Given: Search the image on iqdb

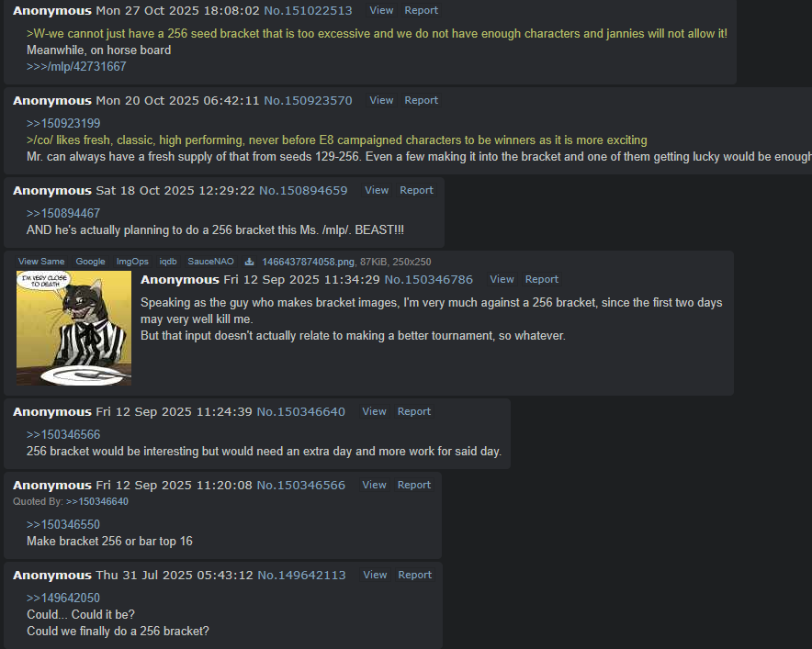Looking at the screenshot, I should click(x=168, y=262).
